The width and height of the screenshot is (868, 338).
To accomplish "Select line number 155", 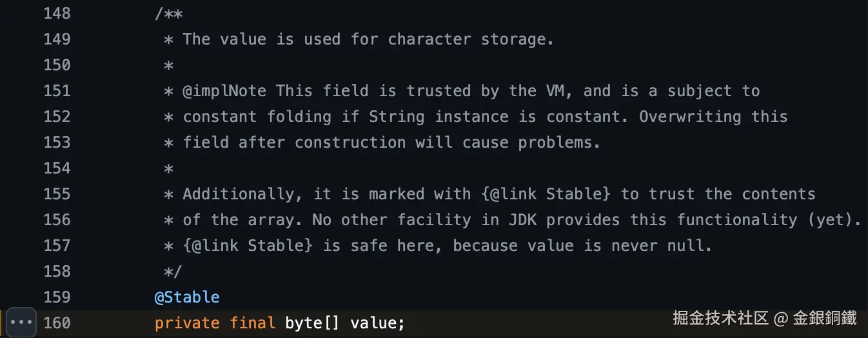I will (x=57, y=194).
